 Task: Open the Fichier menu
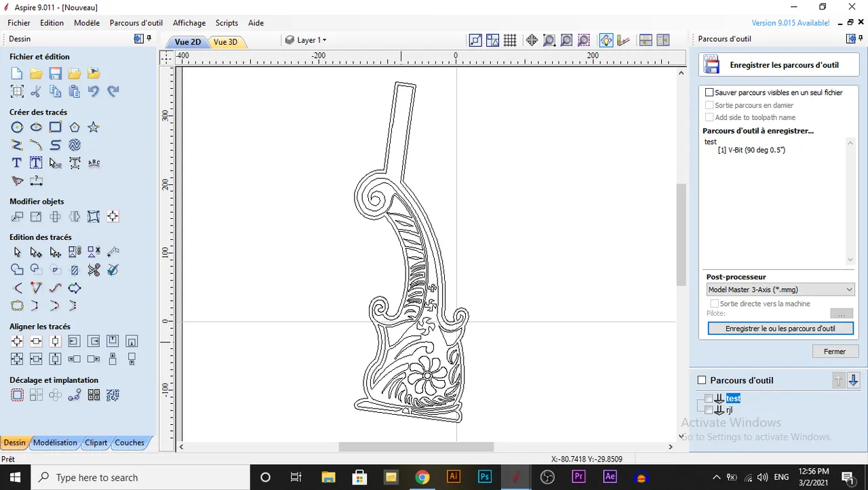[19, 22]
